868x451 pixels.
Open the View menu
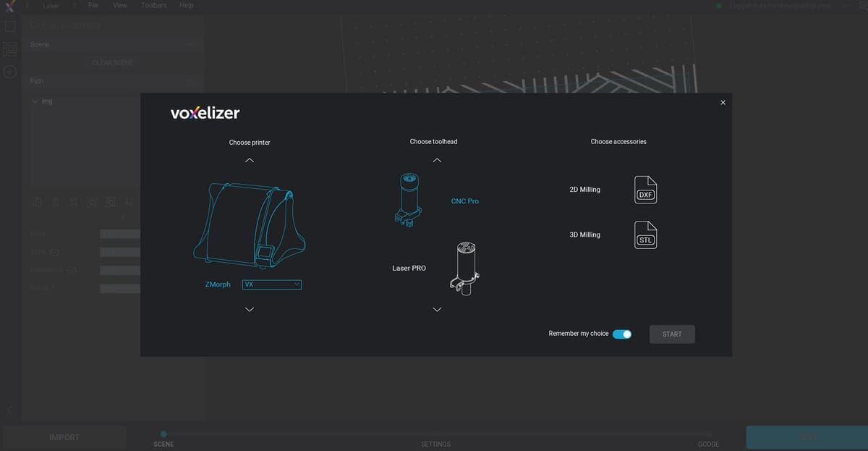pyautogui.click(x=120, y=5)
